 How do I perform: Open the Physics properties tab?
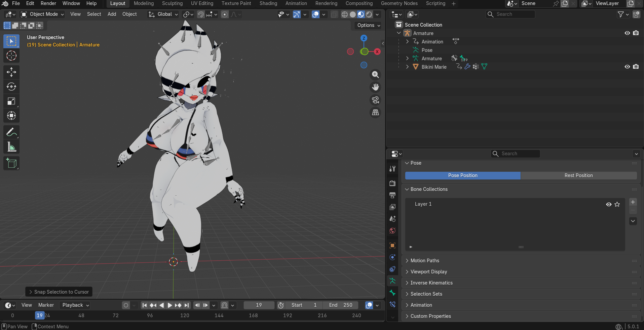pyautogui.click(x=392, y=257)
